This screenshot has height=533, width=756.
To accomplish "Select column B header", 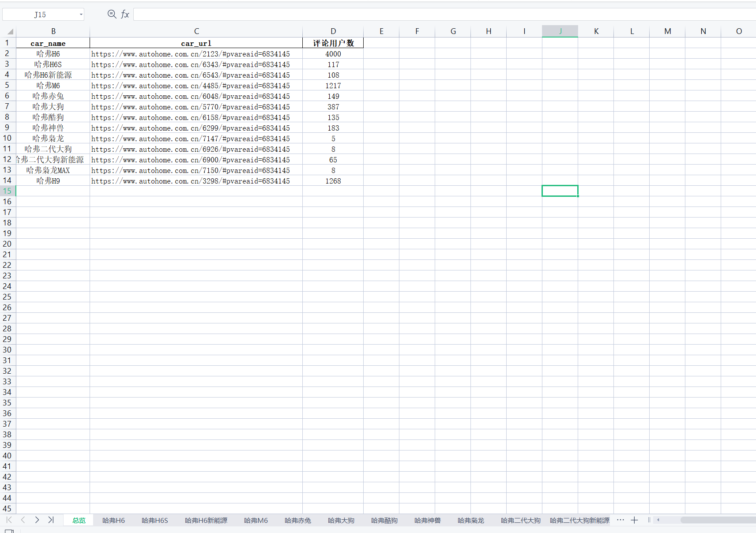I will tap(53, 31).
